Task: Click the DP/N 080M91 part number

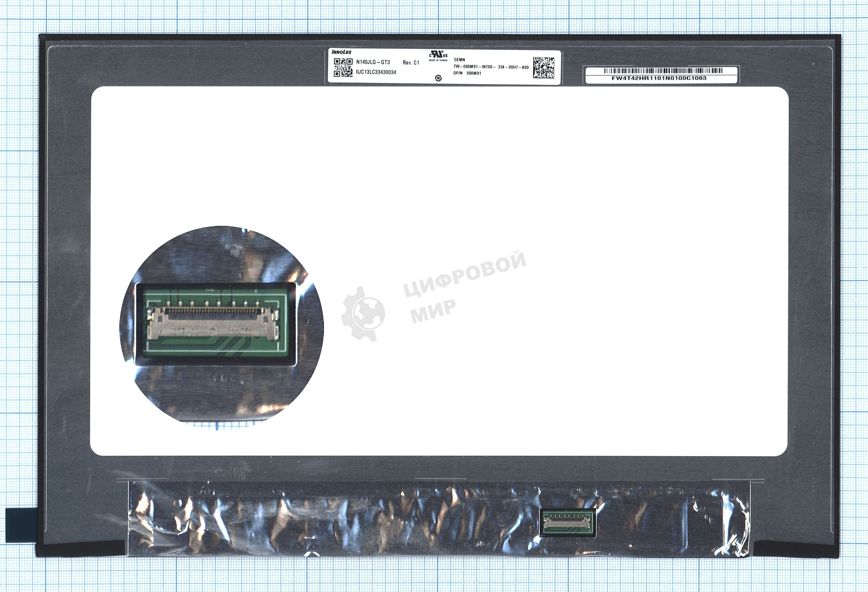Action: (x=467, y=73)
